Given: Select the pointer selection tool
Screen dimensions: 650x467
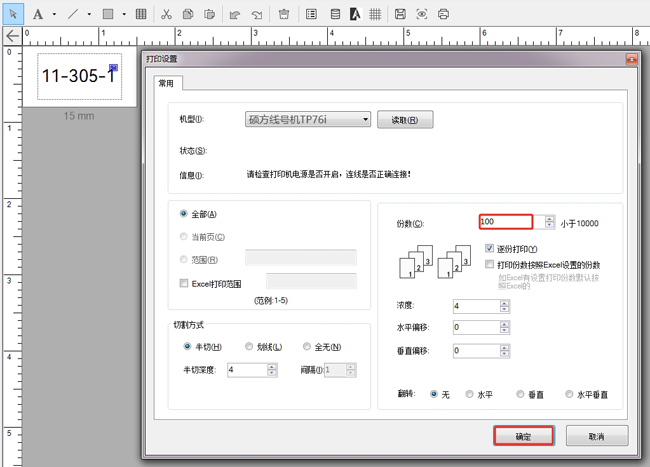Looking at the screenshot, I should click(13, 14).
